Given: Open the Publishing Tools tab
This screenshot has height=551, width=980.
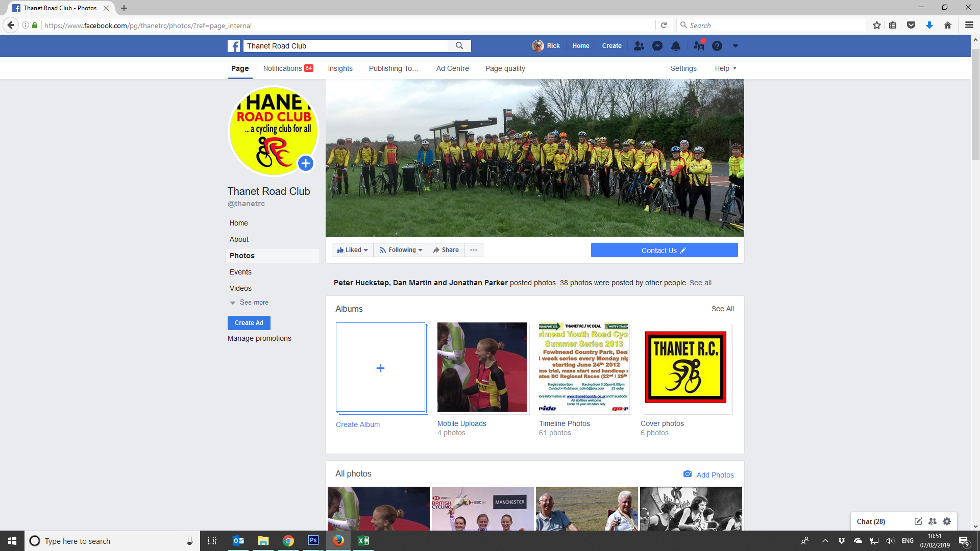Looking at the screenshot, I should tap(394, 68).
